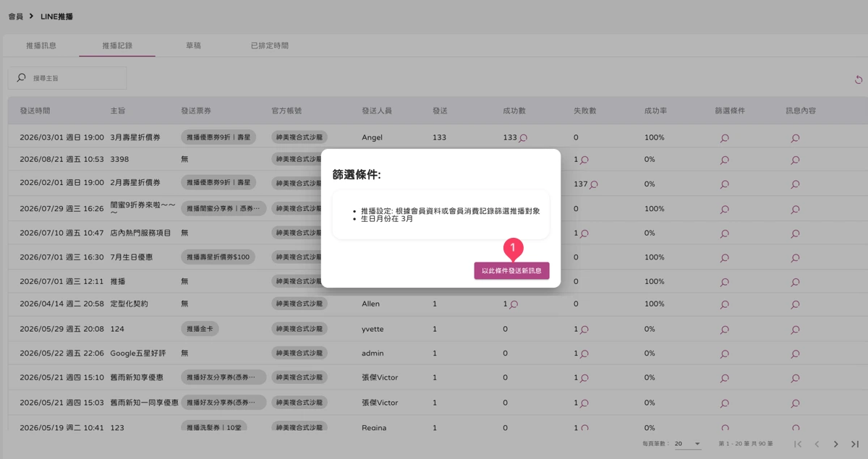Click the 推播金卡 coupon tag

tap(200, 329)
